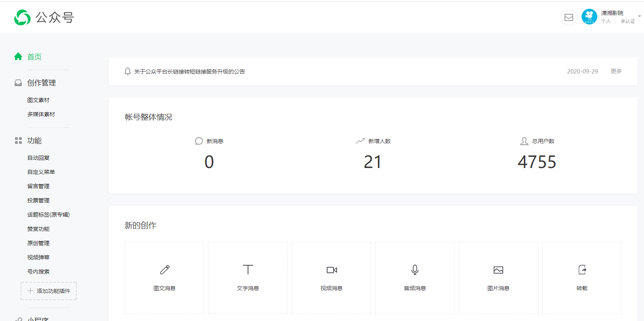Screen dimensions: 644x321
Task: Open 留言管理 in the sidebar
Action: point(38,187)
